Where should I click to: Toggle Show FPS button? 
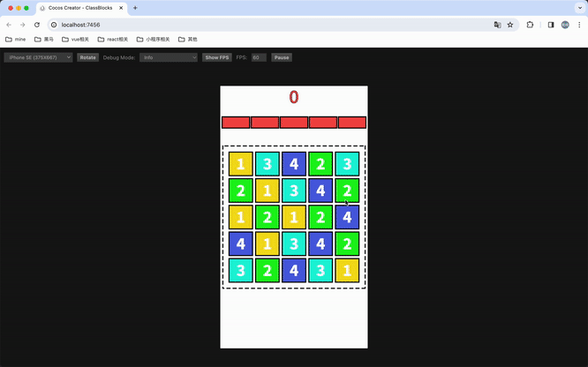217,57
